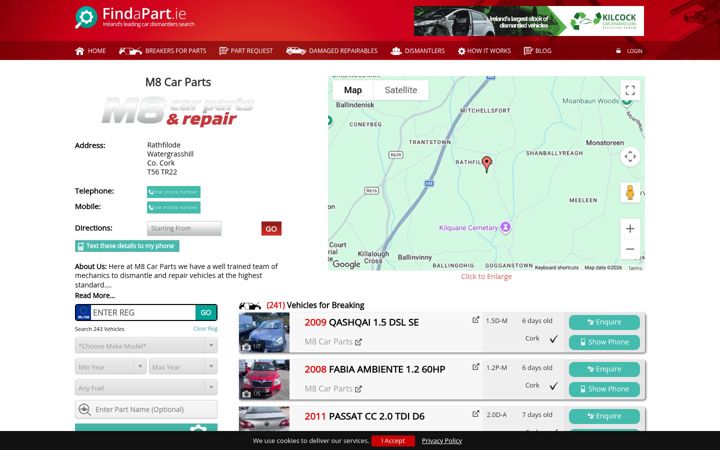Enquire about the 2009 Qashqai
Image resolution: width=720 pixels, height=450 pixels.
pyautogui.click(x=604, y=322)
